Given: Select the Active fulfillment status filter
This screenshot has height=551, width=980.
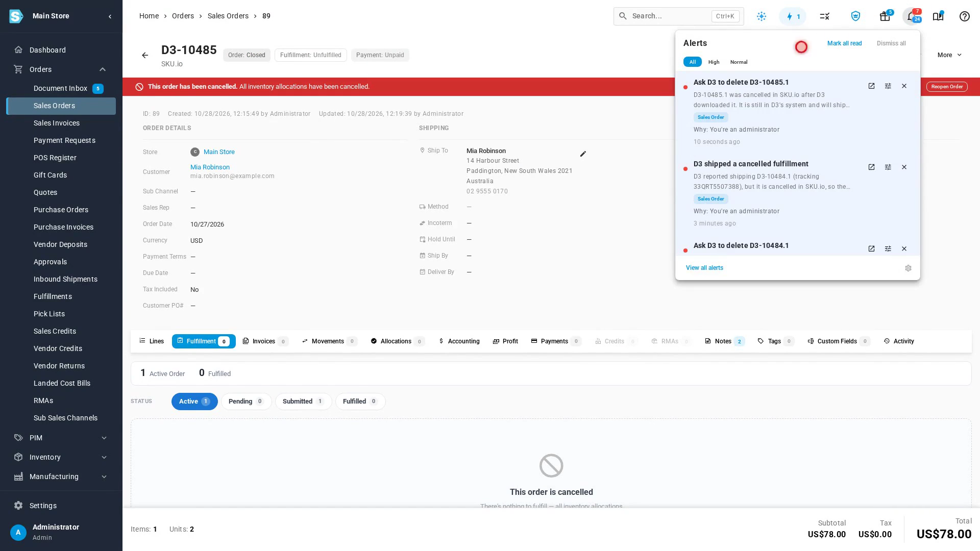Looking at the screenshot, I should [x=194, y=402].
